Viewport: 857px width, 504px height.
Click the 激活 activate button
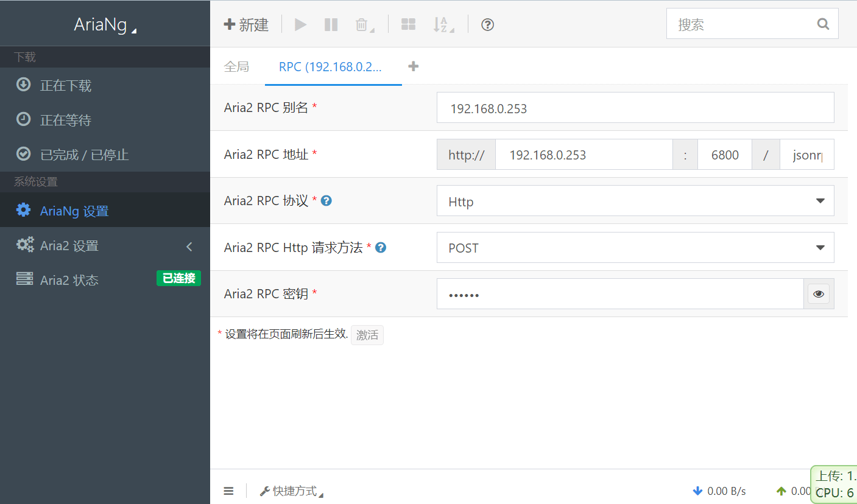[x=367, y=335]
